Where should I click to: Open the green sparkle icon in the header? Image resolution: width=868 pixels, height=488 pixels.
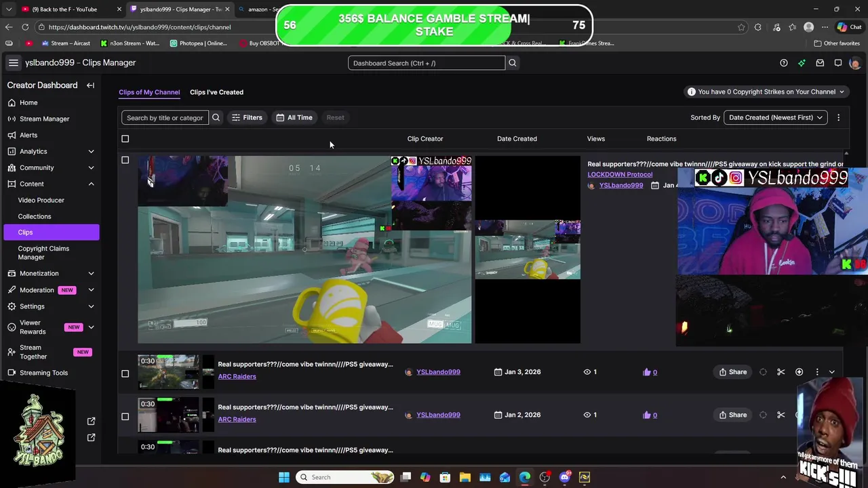[802, 63]
